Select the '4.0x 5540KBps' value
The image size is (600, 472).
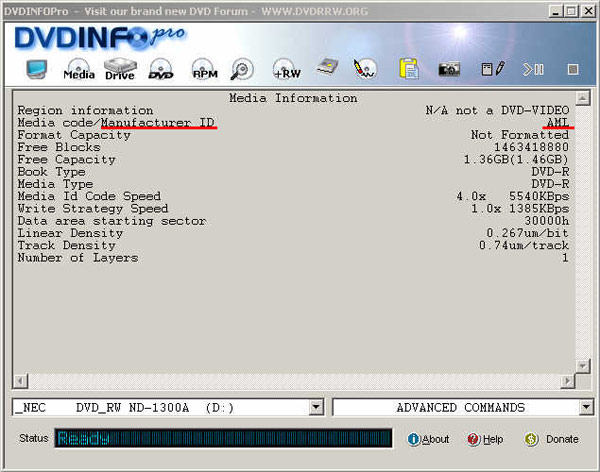tap(512, 196)
